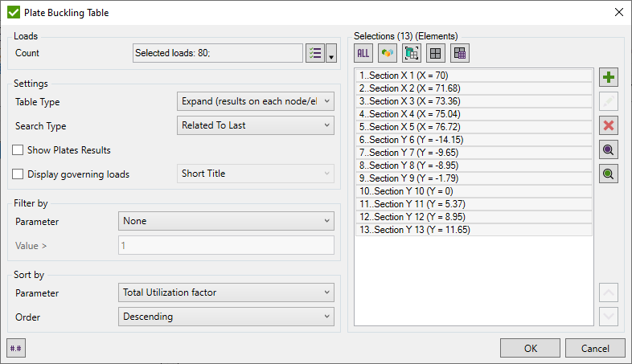Viewport: 632px width, 364px height.
Task: Toggle Display governing loads checkbox
Action: point(18,174)
